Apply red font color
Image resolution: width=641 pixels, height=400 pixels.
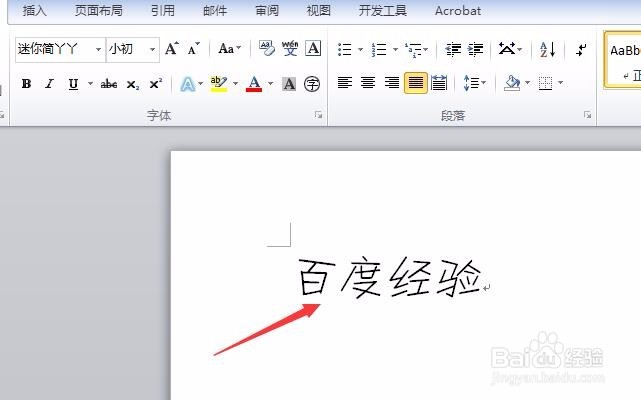coord(254,84)
